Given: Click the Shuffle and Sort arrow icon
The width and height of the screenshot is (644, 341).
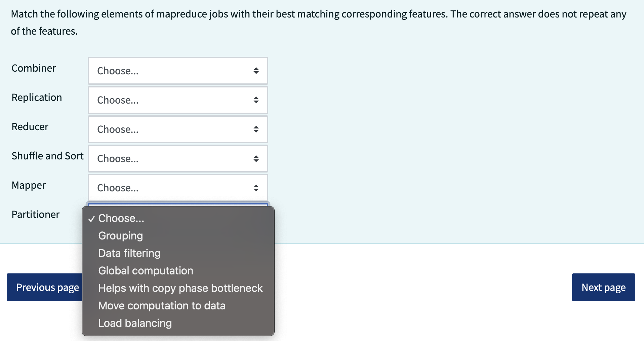Looking at the screenshot, I should coord(256,158).
